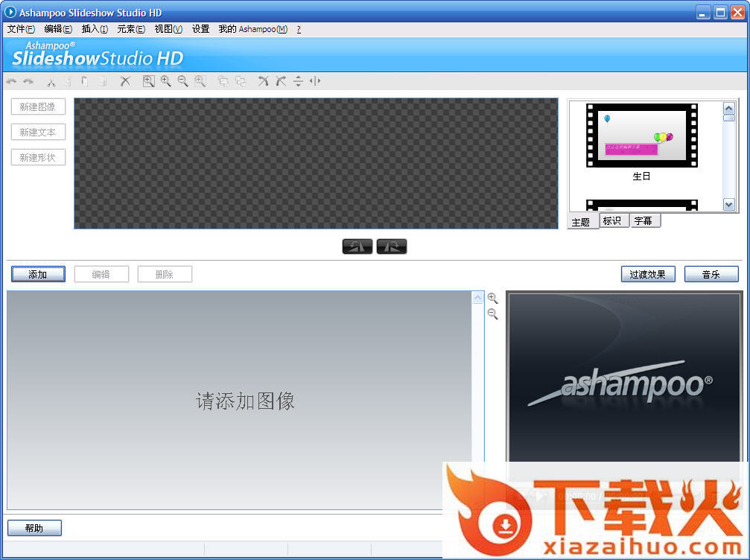Switch to the 标识 tab
Viewport: 750px width, 560px height.
(614, 220)
